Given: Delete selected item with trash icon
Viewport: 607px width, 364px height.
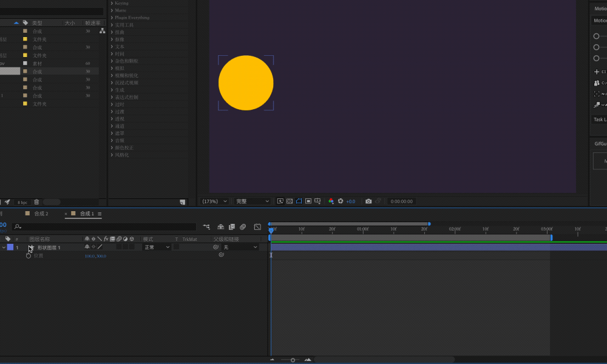Looking at the screenshot, I should tap(36, 202).
